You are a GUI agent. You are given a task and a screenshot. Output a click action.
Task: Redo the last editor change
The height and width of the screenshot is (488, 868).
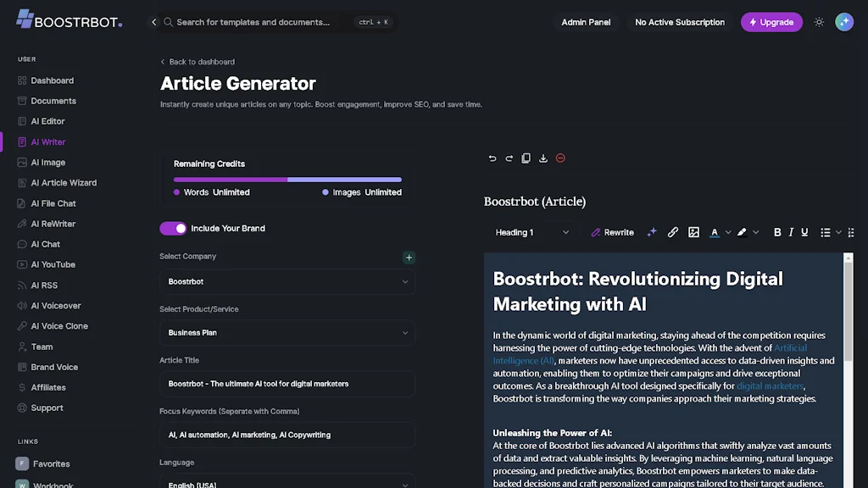[x=509, y=158]
